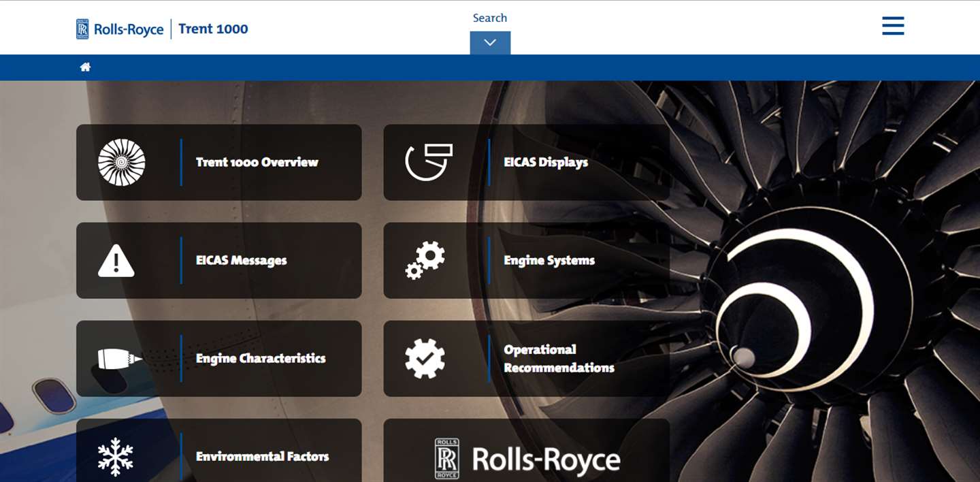The image size is (980, 482).
Task: Click the gauge icon for EICAS Displays
Action: click(429, 162)
